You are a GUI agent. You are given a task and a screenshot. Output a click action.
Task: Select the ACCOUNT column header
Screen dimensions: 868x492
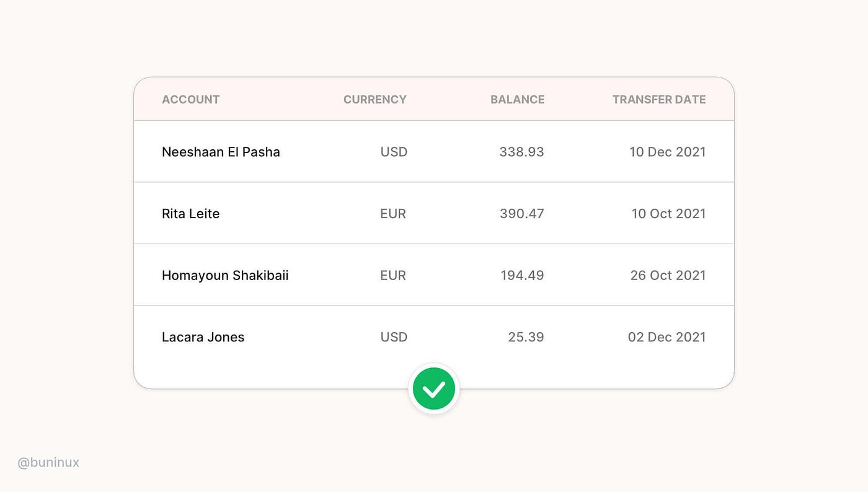point(191,99)
